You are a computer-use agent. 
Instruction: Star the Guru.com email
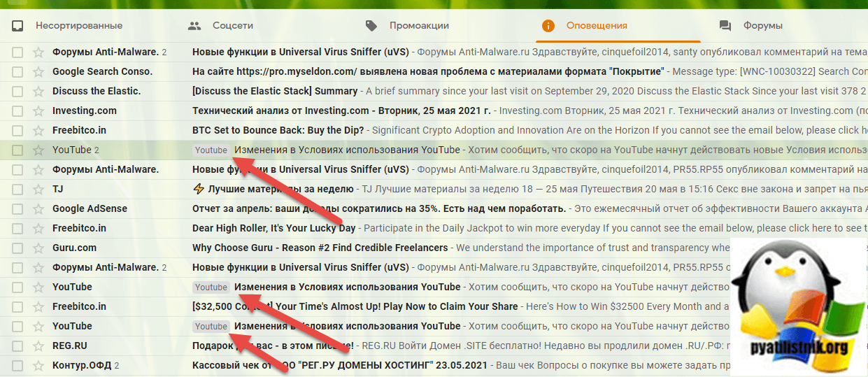coord(38,248)
